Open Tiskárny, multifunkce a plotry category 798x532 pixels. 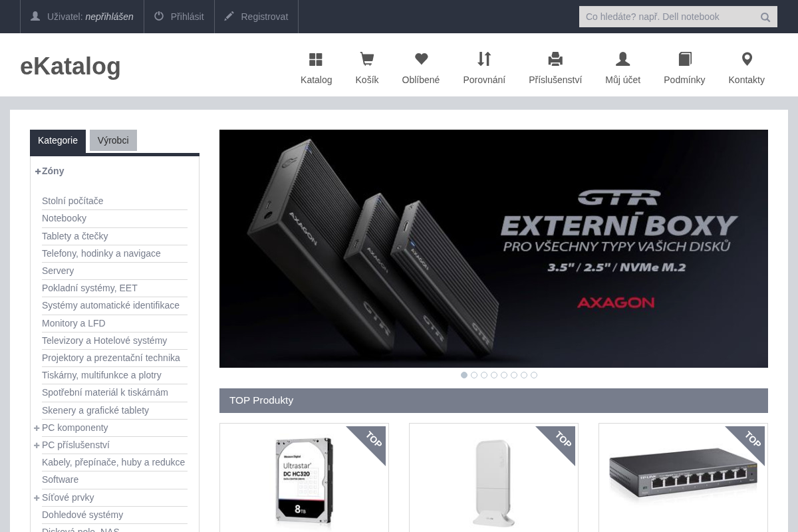(x=102, y=375)
